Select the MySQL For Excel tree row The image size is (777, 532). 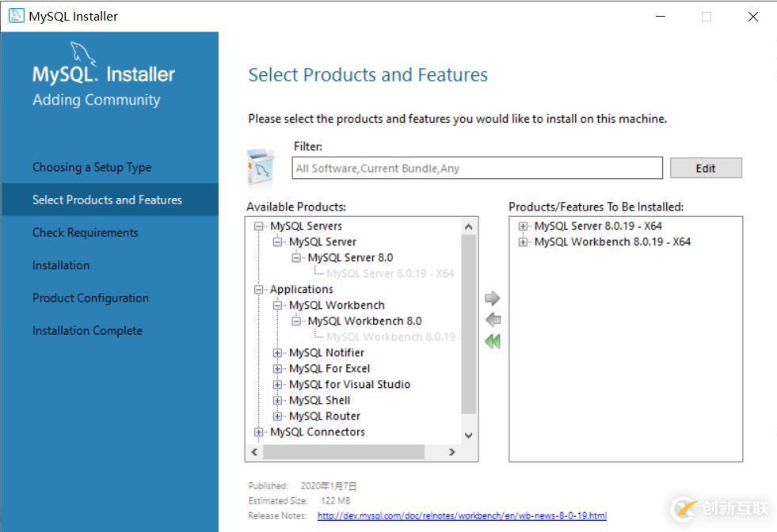(329, 369)
